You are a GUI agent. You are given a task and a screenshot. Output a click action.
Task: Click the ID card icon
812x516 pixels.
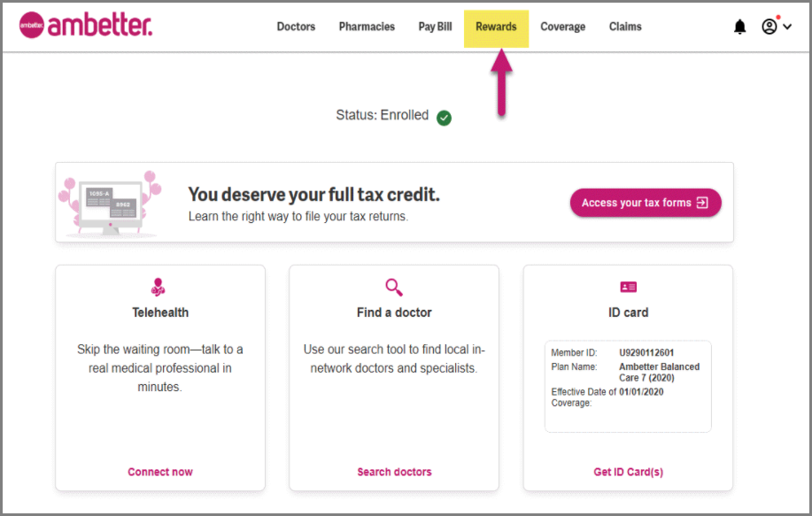coord(628,286)
